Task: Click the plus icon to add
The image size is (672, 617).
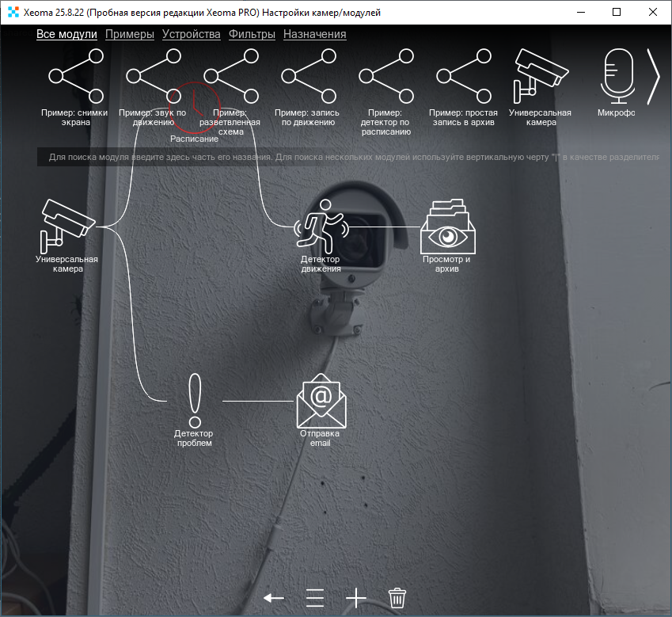Action: coord(356,597)
